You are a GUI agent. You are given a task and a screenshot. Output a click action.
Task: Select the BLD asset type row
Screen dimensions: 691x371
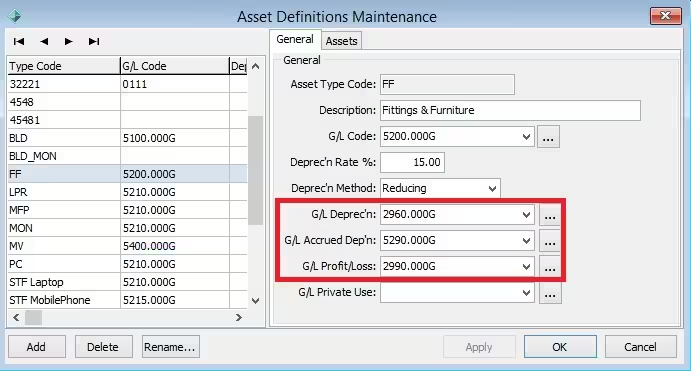[x=128, y=138]
